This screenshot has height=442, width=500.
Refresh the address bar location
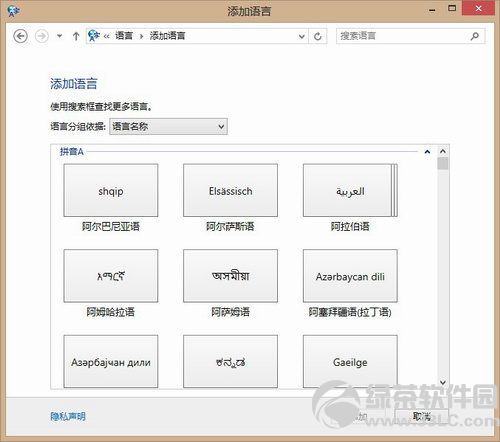pos(318,36)
